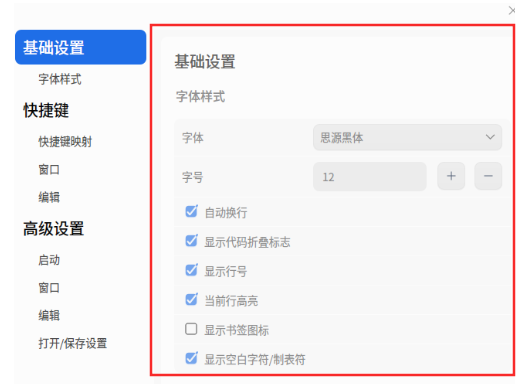The width and height of the screenshot is (523, 384).
Task: Disable 当前行高亮 checkbox
Action: point(191,300)
